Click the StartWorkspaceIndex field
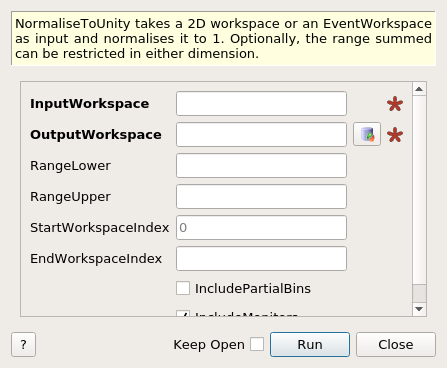 (x=261, y=228)
